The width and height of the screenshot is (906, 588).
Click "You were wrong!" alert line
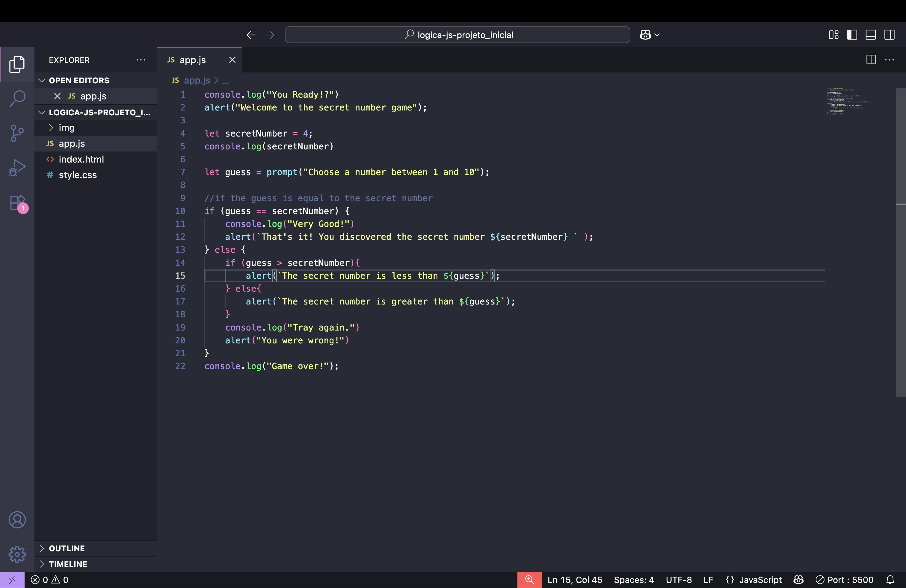click(x=287, y=340)
